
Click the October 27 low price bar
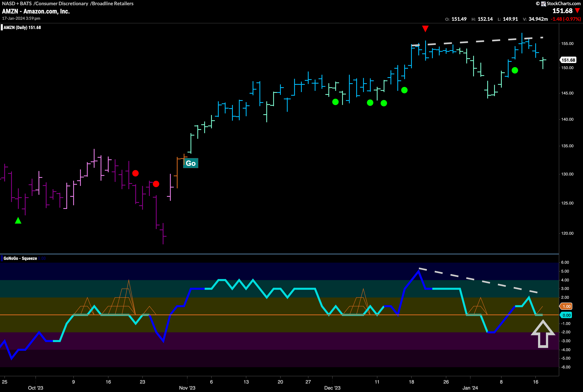click(x=163, y=233)
